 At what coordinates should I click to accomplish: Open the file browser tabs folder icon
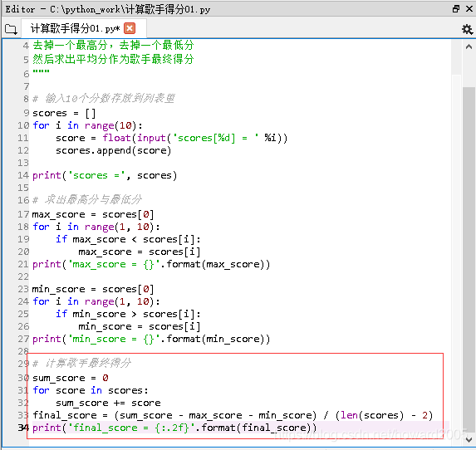coord(11,29)
